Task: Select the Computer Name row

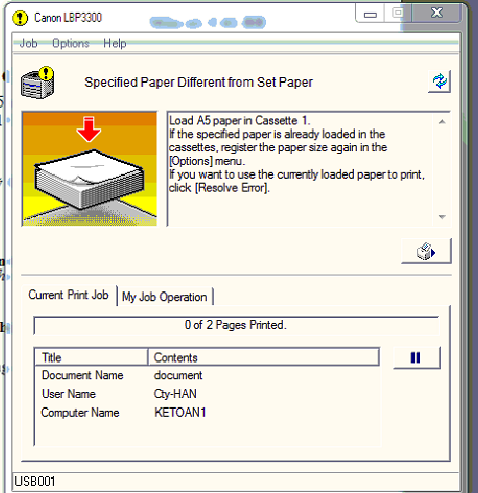Action: pos(207,413)
